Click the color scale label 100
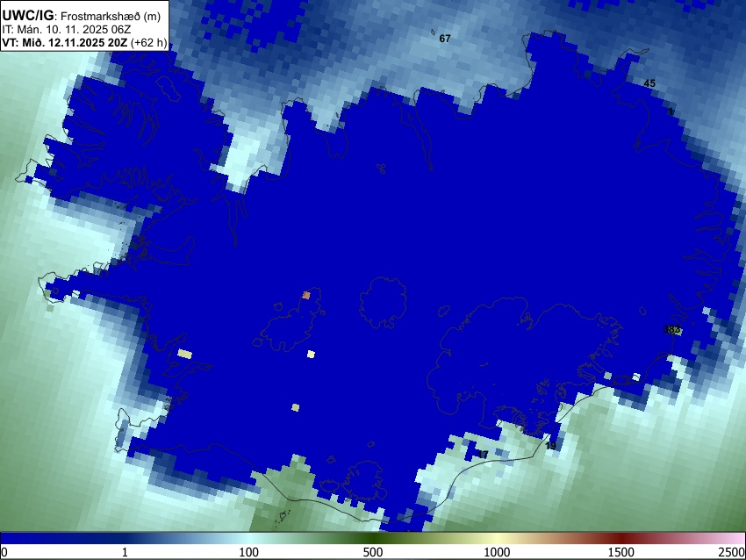This screenshot has width=746, height=560. pos(249,552)
